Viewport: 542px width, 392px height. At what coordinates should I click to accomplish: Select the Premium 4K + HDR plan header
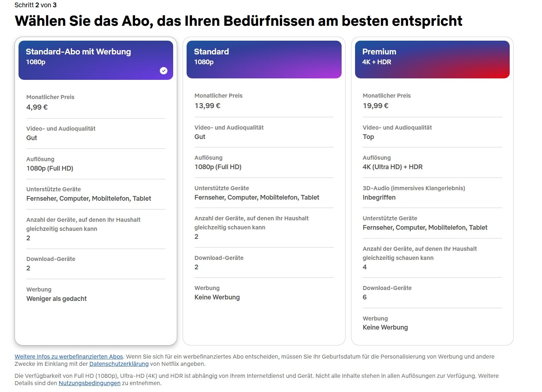432,59
